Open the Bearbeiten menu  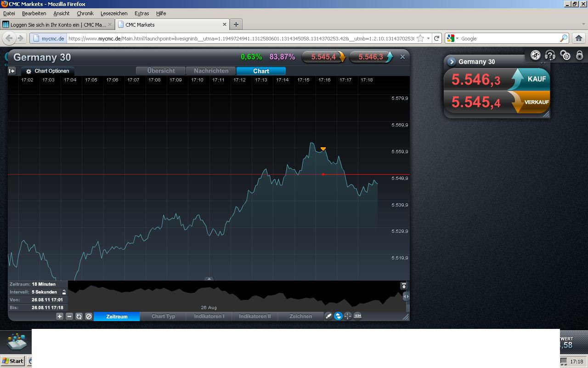pyautogui.click(x=34, y=13)
